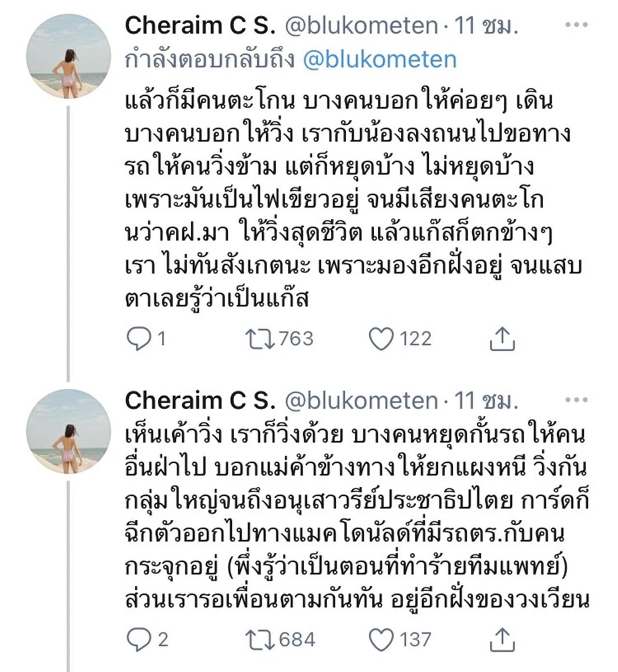
Task: Like the second tweet with 137 likes
Action: (x=381, y=640)
